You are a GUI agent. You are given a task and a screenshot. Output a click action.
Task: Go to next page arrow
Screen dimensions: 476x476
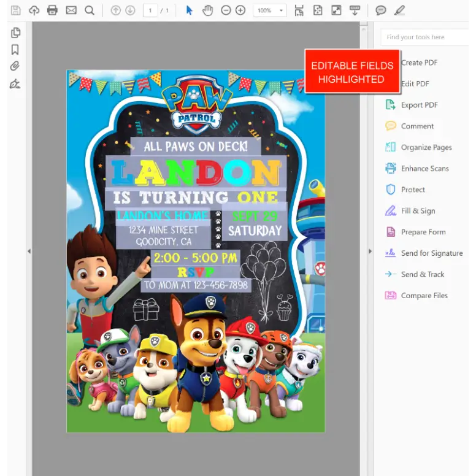point(130,10)
